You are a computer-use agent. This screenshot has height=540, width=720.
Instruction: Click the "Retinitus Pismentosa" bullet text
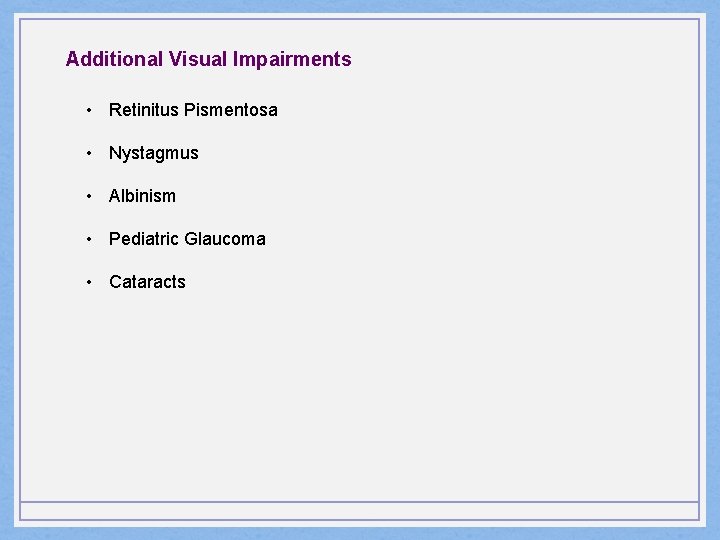(x=193, y=110)
